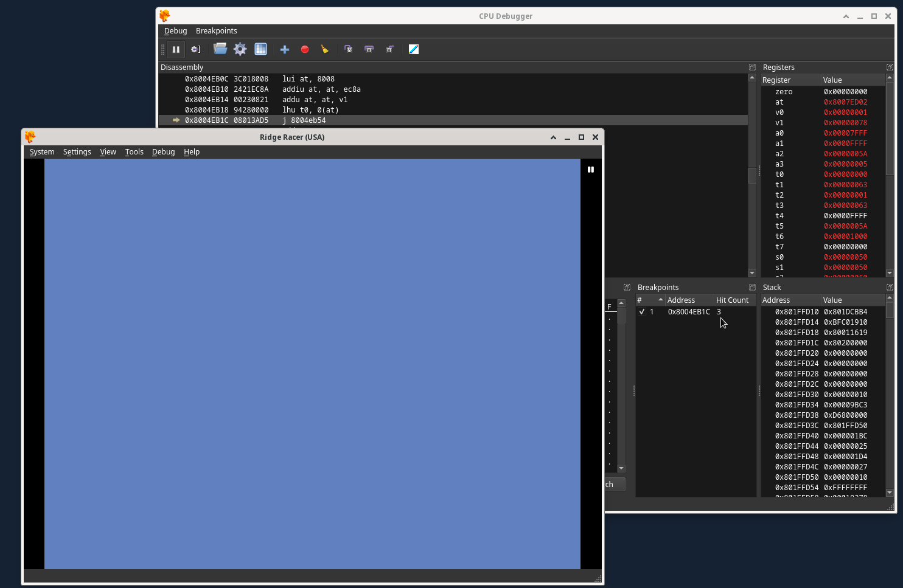
Task: Select the zero register row
Action: coord(823,92)
